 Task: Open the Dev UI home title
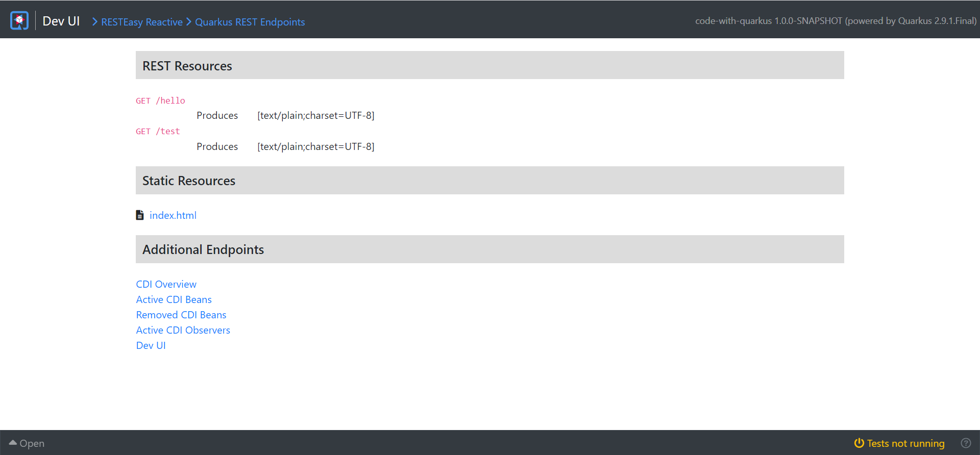(61, 21)
